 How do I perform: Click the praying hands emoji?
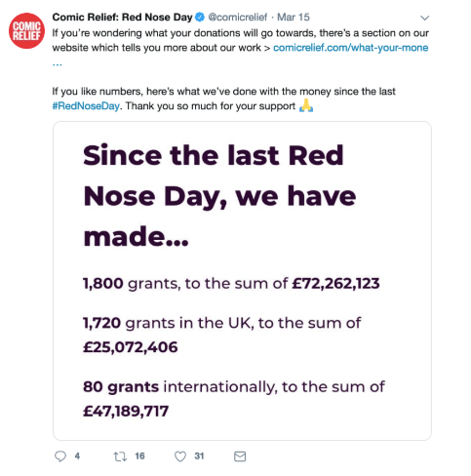[306, 105]
